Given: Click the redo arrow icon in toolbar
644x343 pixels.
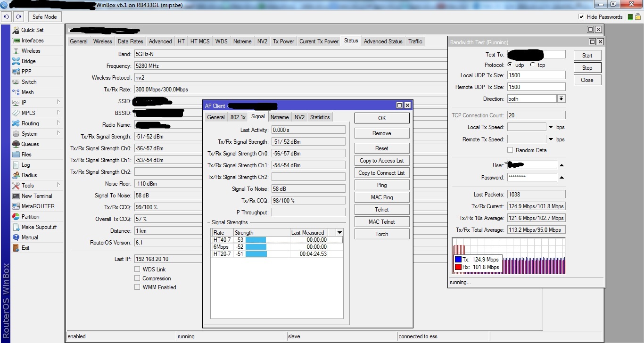Looking at the screenshot, I should pyautogui.click(x=18, y=17).
